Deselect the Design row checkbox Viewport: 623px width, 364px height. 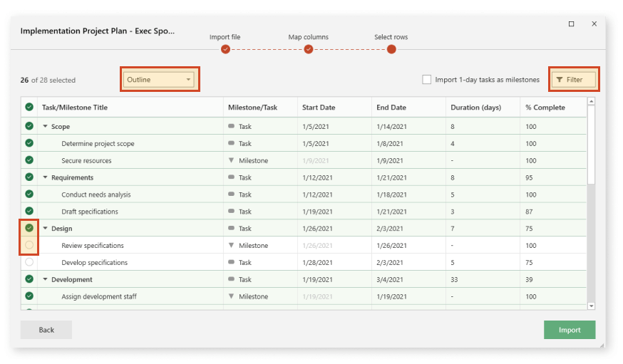point(29,228)
